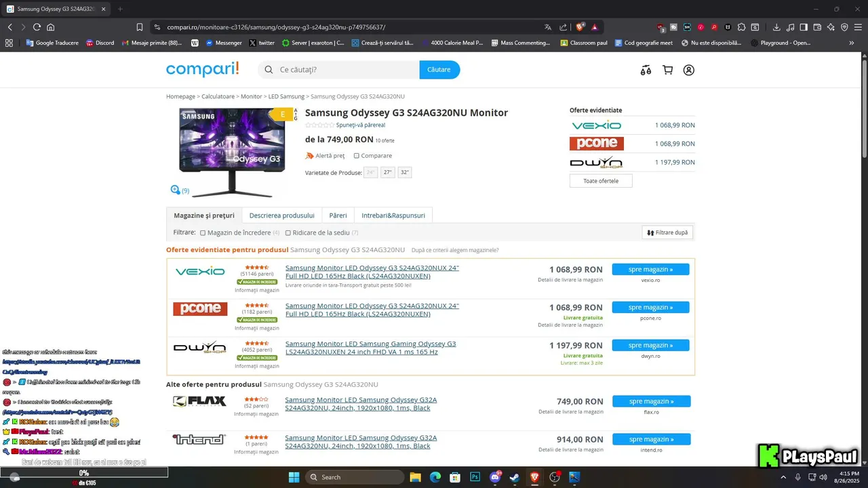Screen dimensions: 868x488
Task: Enable the Ridicare de la sediu filter
Action: tap(288, 233)
